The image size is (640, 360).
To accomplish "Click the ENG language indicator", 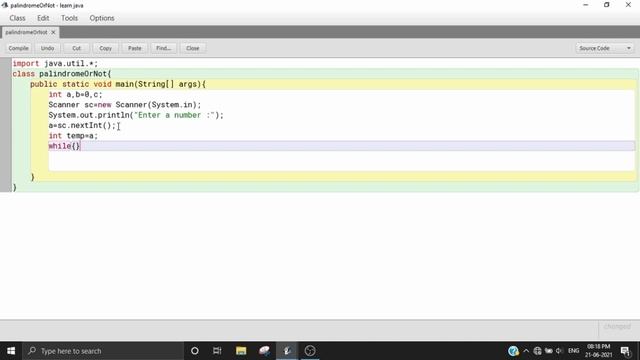I will (573, 351).
